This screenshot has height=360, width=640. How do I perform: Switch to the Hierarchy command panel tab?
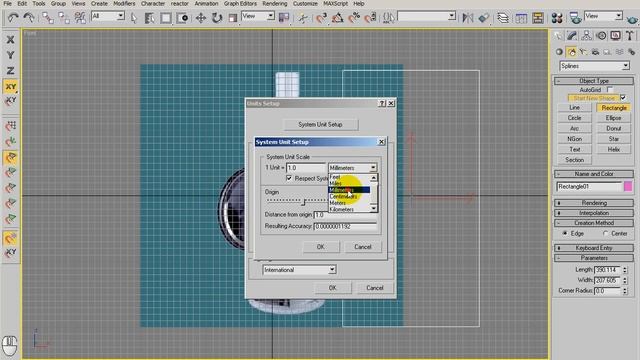587,36
